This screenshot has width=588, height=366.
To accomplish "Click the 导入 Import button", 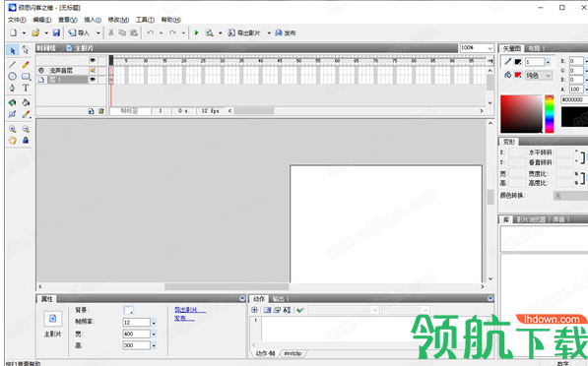I will coord(79,33).
